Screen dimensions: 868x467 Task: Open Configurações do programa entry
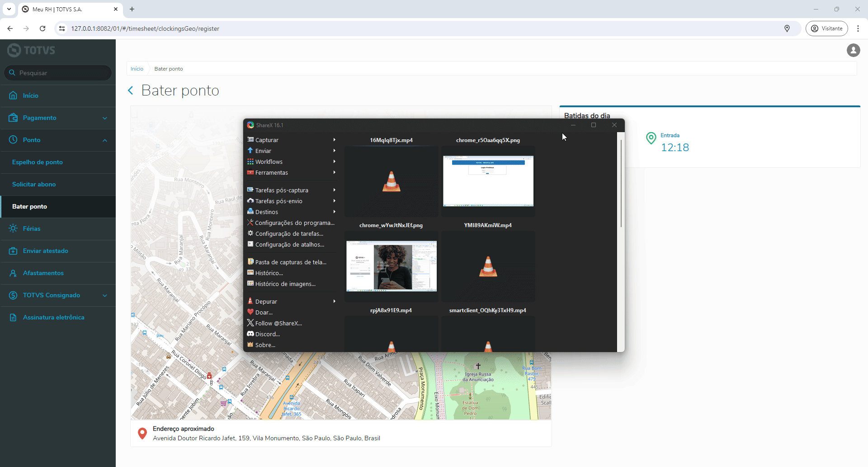[294, 223]
